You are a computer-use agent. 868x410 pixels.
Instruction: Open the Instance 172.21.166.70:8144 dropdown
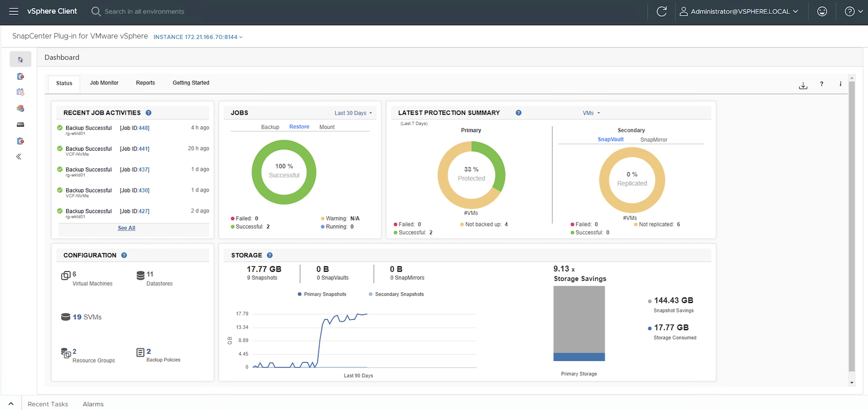tap(198, 37)
